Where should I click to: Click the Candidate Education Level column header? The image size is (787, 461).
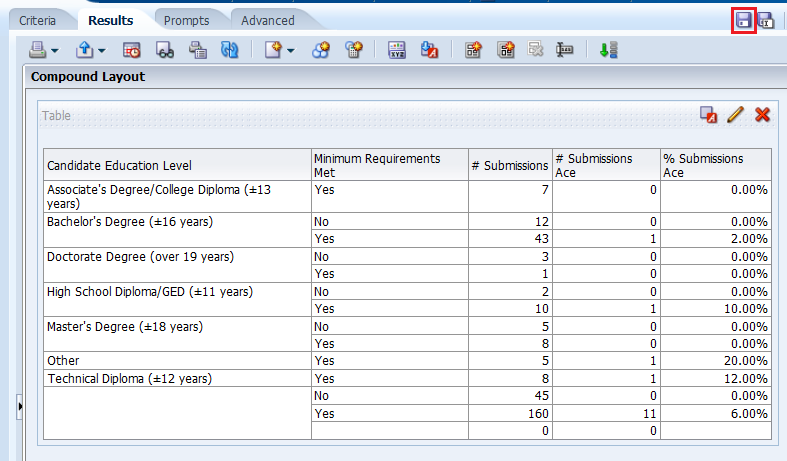coord(177,165)
